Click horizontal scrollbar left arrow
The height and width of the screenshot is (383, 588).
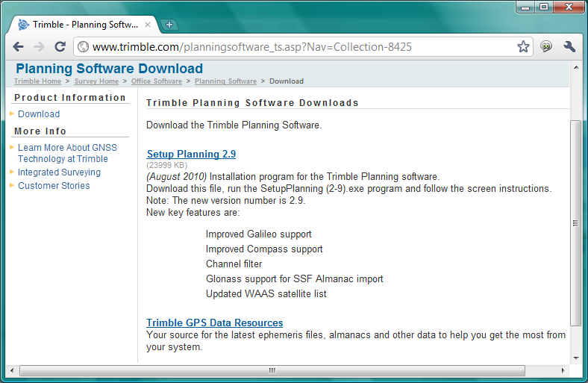[x=12, y=370]
